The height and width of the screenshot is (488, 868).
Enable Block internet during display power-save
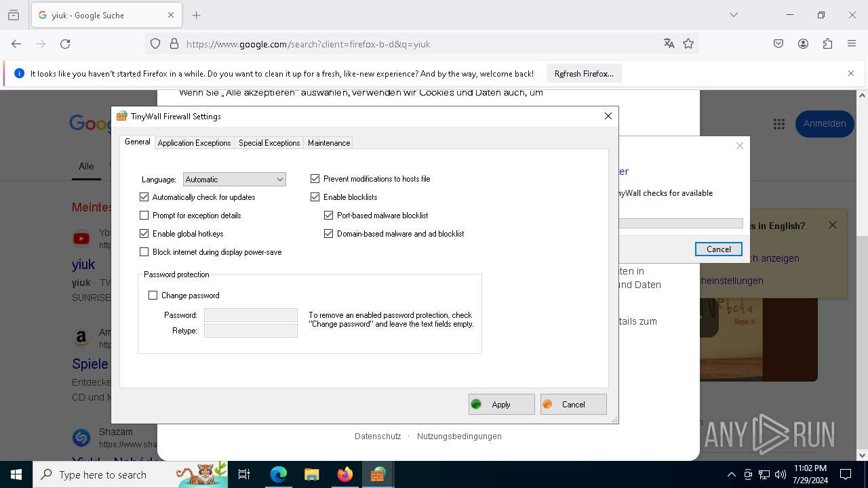pos(144,252)
